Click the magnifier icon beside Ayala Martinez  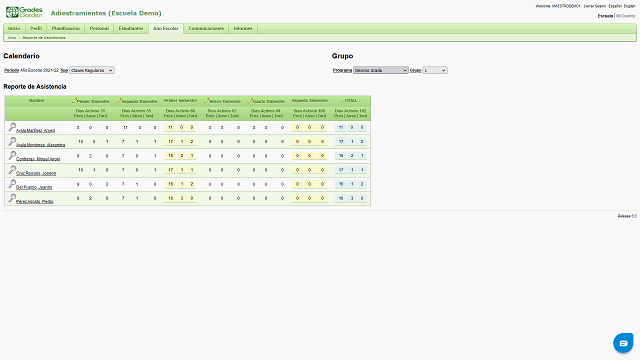click(x=12, y=127)
